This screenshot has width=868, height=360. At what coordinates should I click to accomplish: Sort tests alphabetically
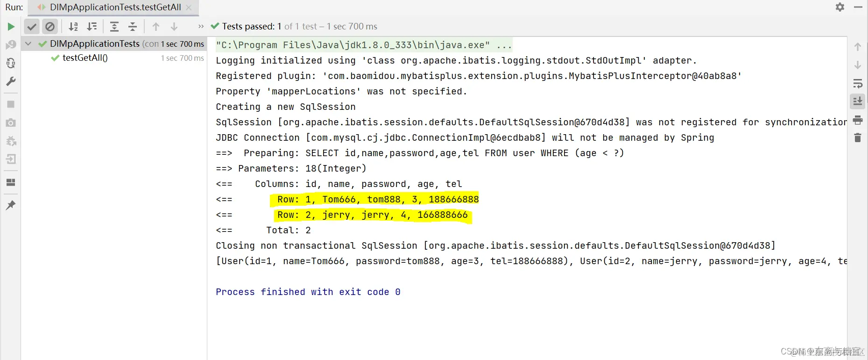(73, 27)
